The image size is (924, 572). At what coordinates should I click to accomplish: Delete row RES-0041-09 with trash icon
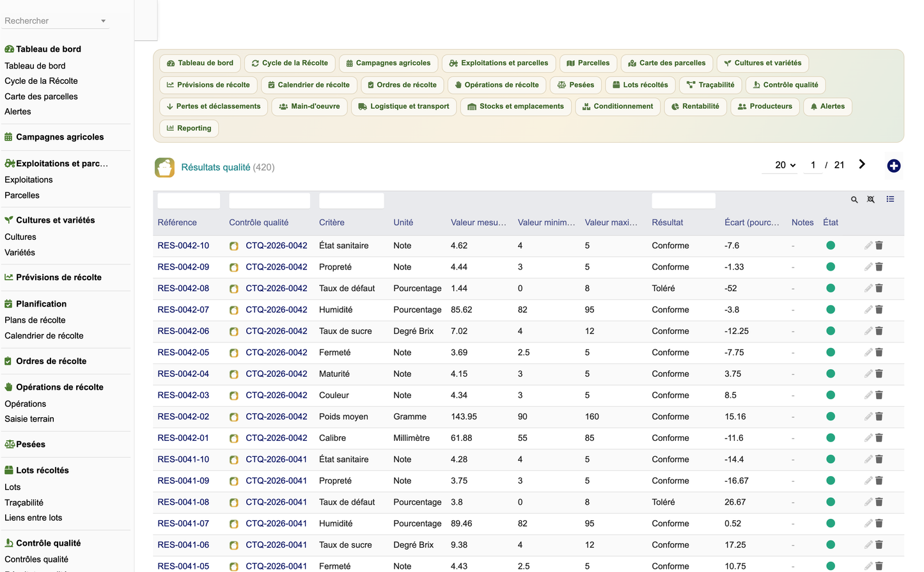point(879,481)
